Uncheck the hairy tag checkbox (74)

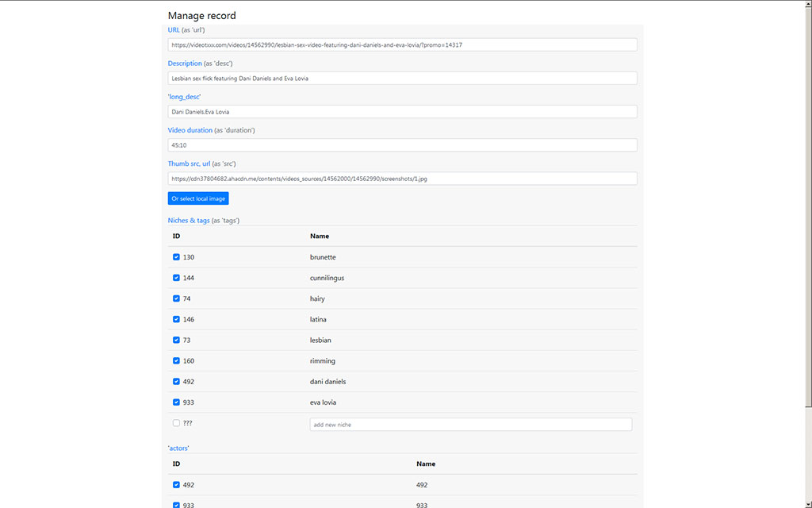pyautogui.click(x=176, y=298)
